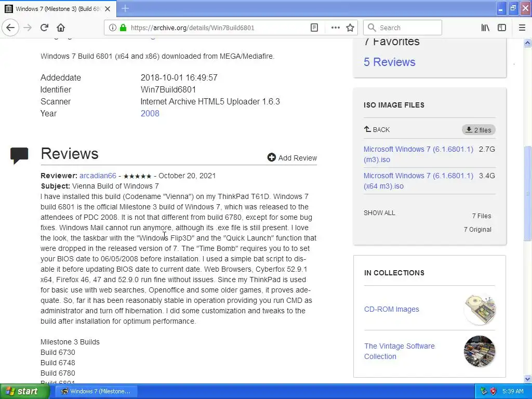Click the ISO IMAGE FILES heading
532x399 pixels.
click(394, 105)
